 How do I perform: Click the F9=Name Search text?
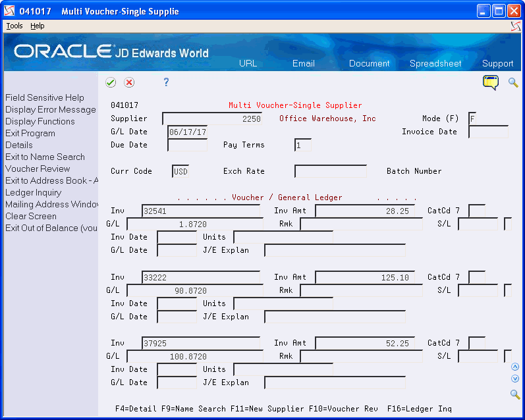[194, 409]
